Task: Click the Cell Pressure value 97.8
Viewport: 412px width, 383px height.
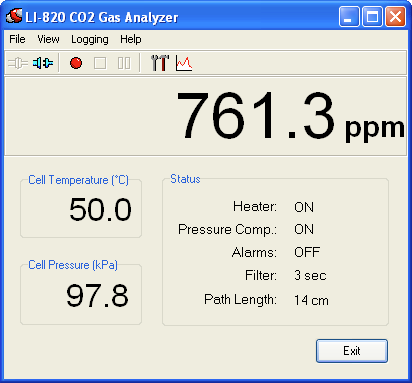Action: (97, 296)
